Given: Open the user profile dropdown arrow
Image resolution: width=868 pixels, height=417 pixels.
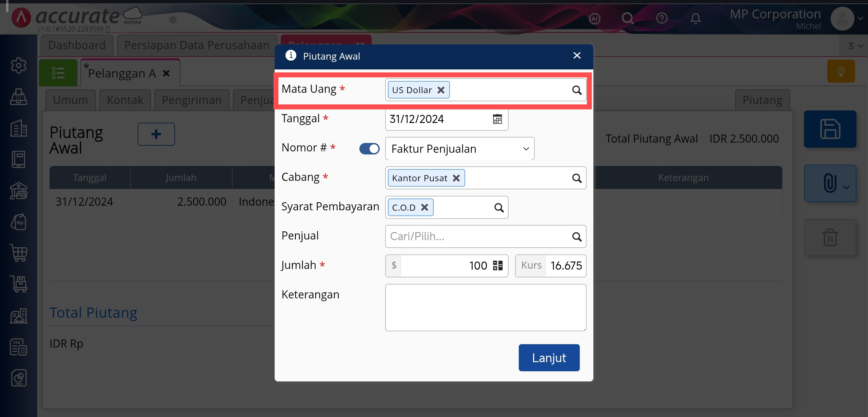Looking at the screenshot, I should (860, 19).
